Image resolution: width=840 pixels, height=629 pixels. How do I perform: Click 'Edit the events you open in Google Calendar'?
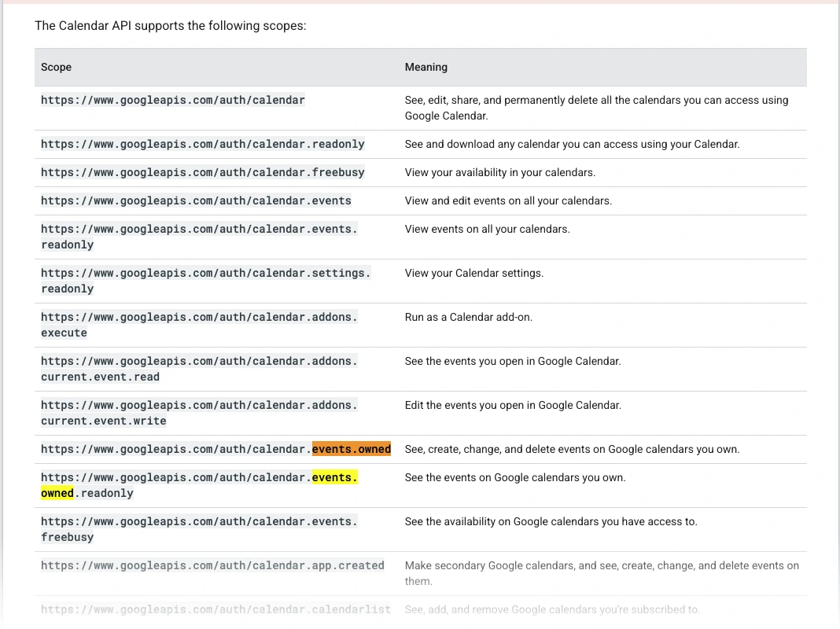pyautogui.click(x=513, y=405)
